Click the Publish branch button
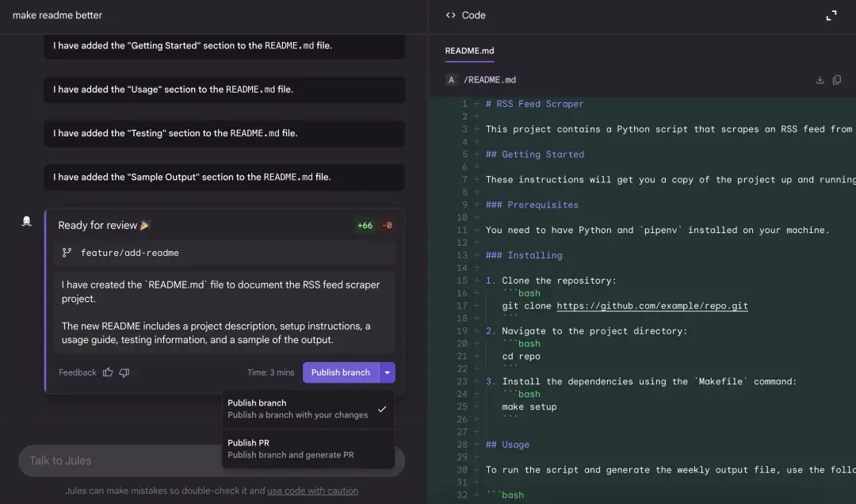This screenshot has width=856, height=504. (341, 372)
